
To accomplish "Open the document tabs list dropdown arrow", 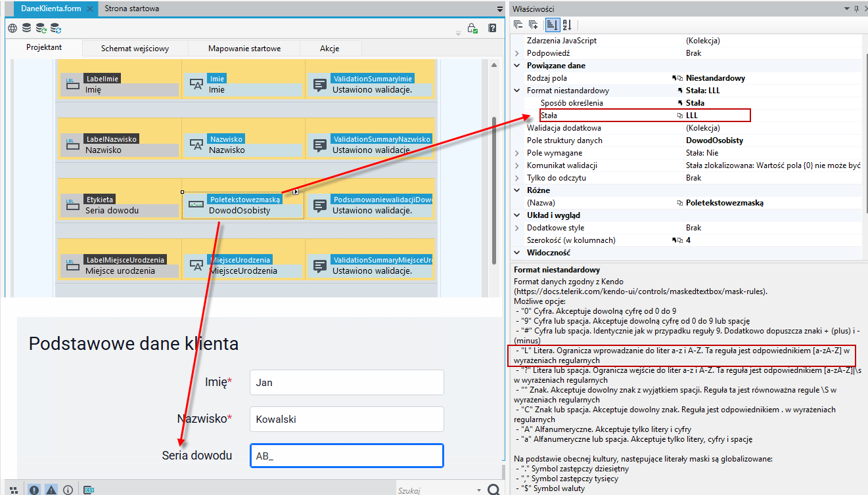I will click(500, 9).
